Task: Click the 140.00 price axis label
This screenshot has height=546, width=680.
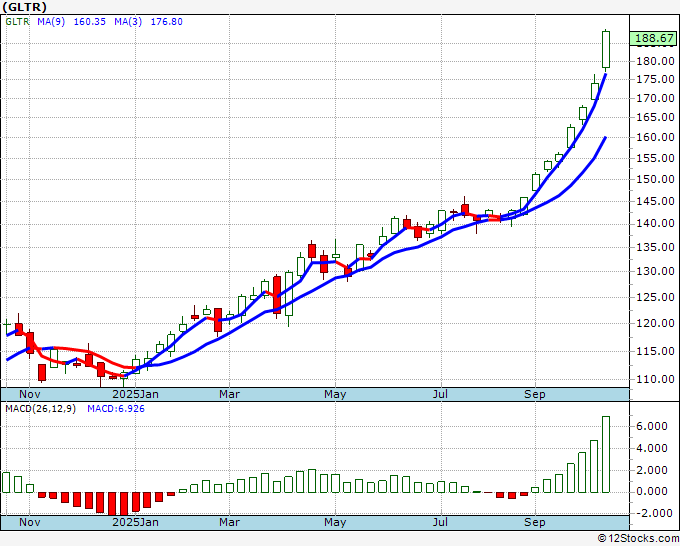Action: click(x=655, y=223)
